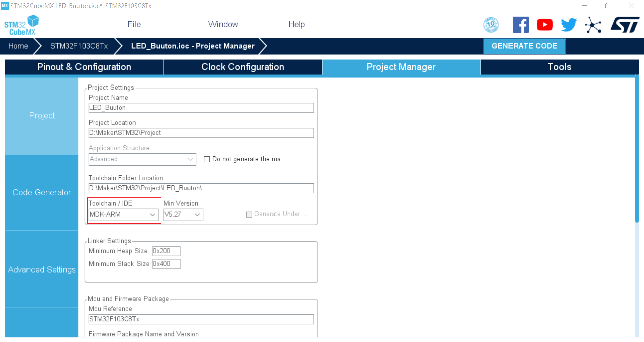Click the Minimum Stack Size field 0x400
The height and width of the screenshot is (342, 644).
click(166, 264)
